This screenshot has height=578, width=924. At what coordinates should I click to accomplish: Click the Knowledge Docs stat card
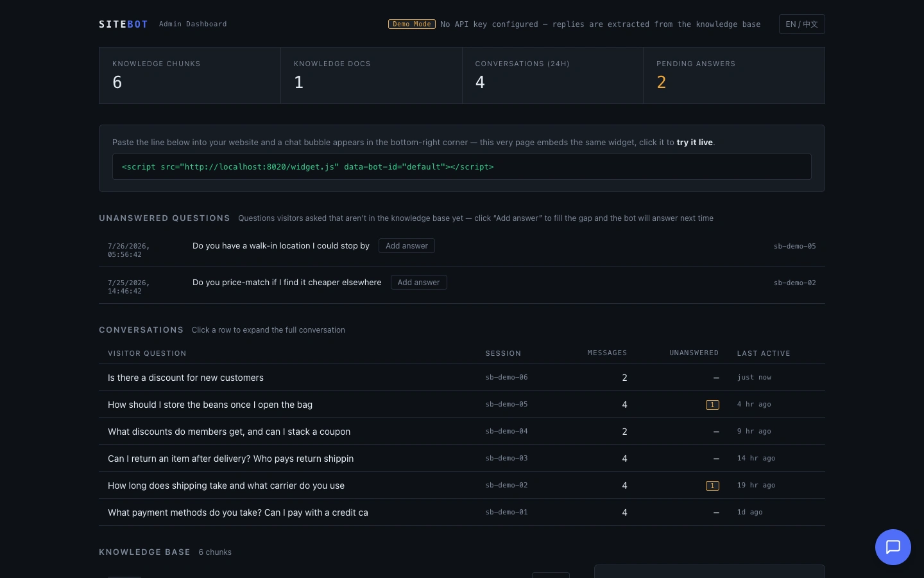372,76
